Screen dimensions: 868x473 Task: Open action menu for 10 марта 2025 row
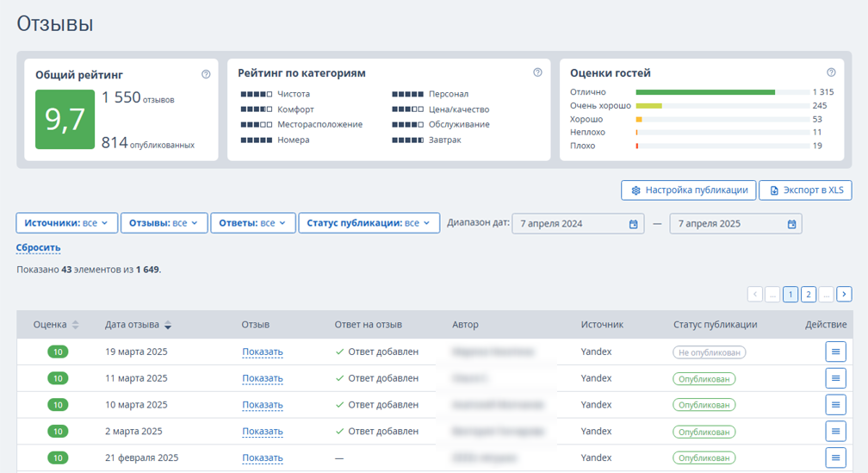coord(835,405)
